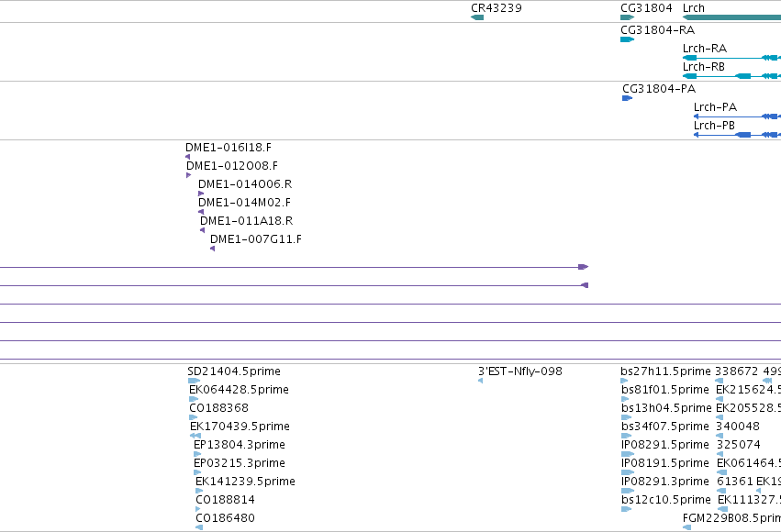Click the CG31804 gene arrow glyph
The image size is (781, 532).
pos(627,17)
